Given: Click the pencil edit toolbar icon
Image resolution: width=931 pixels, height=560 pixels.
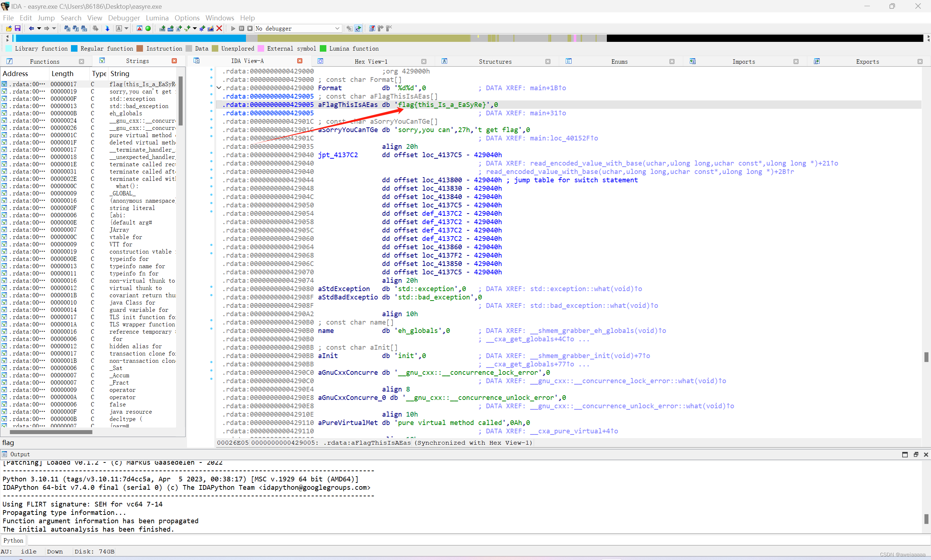Looking at the screenshot, I should [211, 28].
